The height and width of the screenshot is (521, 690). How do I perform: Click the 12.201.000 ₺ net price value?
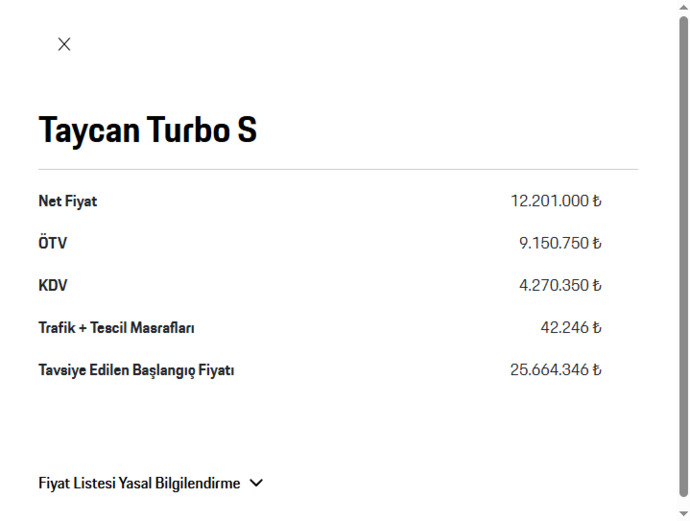(x=556, y=201)
